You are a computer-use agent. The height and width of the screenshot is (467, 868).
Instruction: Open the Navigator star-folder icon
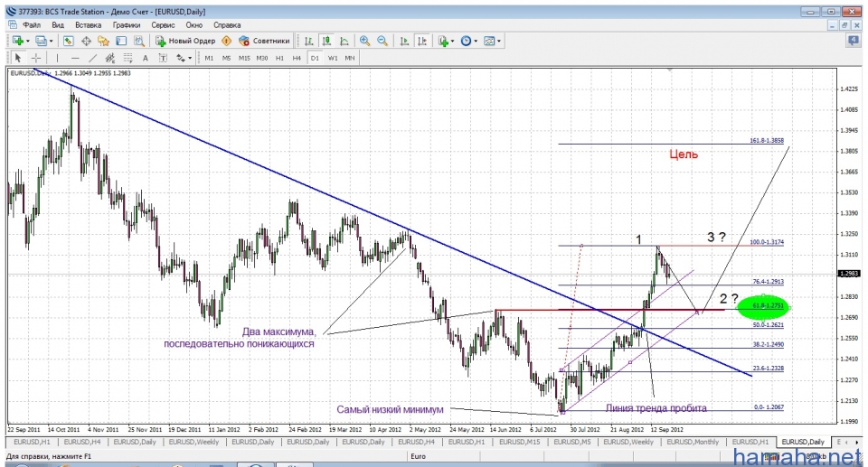[x=103, y=41]
